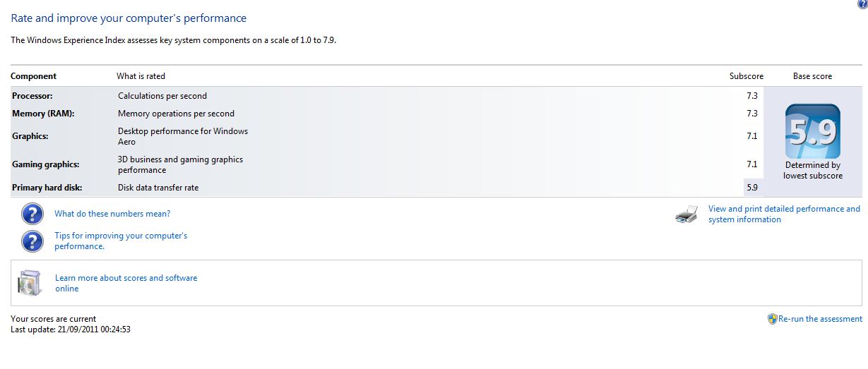
Task: Click the 5.9 base score badge
Action: (x=812, y=131)
